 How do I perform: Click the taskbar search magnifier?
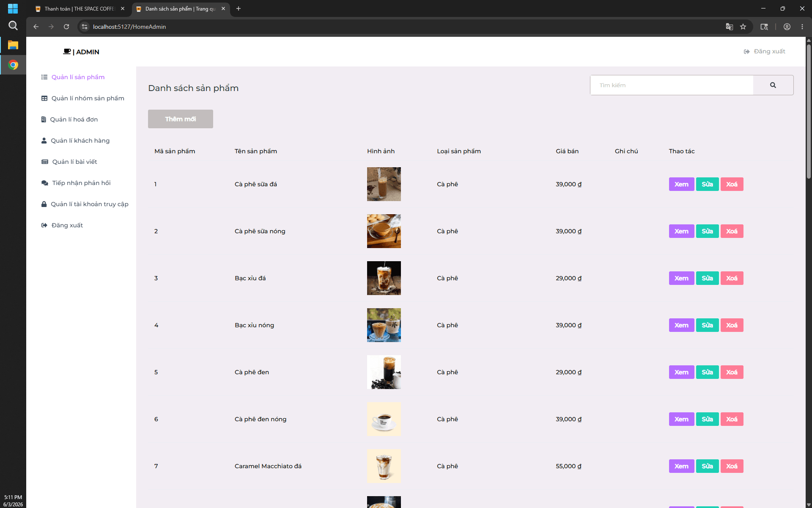[13, 26]
